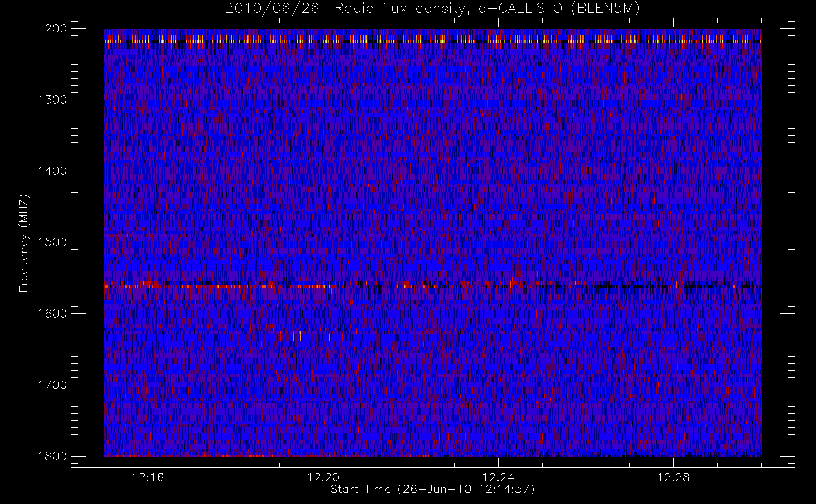Click the red interference band near 1560 MHz
The height and width of the screenshot is (504, 816).
pyautogui.click(x=433, y=285)
